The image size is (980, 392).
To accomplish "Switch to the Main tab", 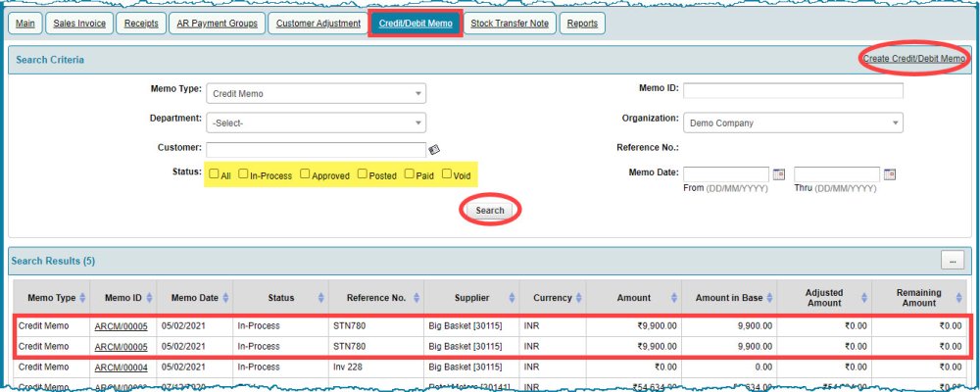I will [x=25, y=24].
